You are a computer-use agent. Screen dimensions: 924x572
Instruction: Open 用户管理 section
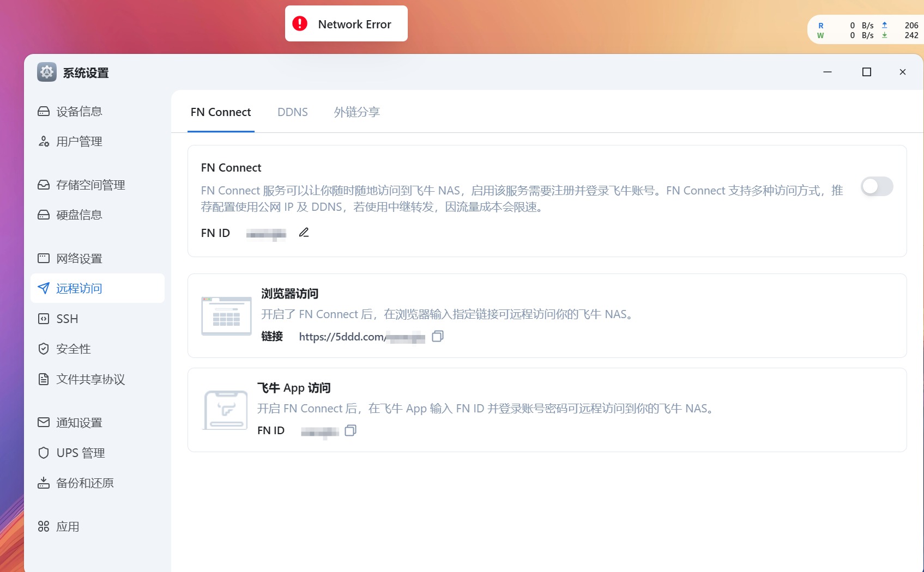point(78,141)
